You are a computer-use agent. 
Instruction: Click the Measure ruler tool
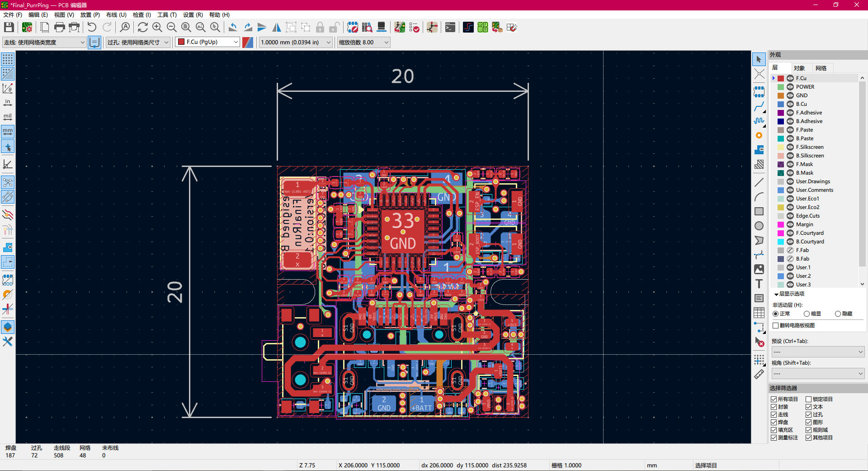pos(759,374)
